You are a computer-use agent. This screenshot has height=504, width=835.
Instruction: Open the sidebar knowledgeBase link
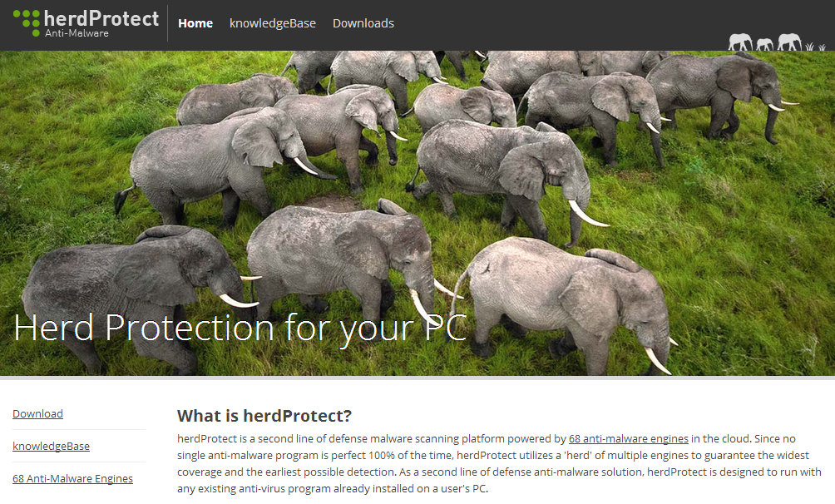point(51,447)
